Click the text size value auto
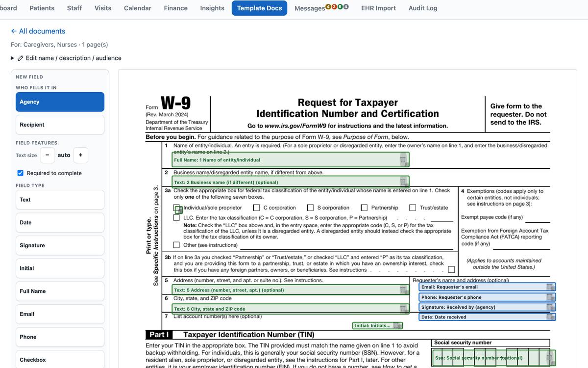The image size is (588, 368). 64,155
